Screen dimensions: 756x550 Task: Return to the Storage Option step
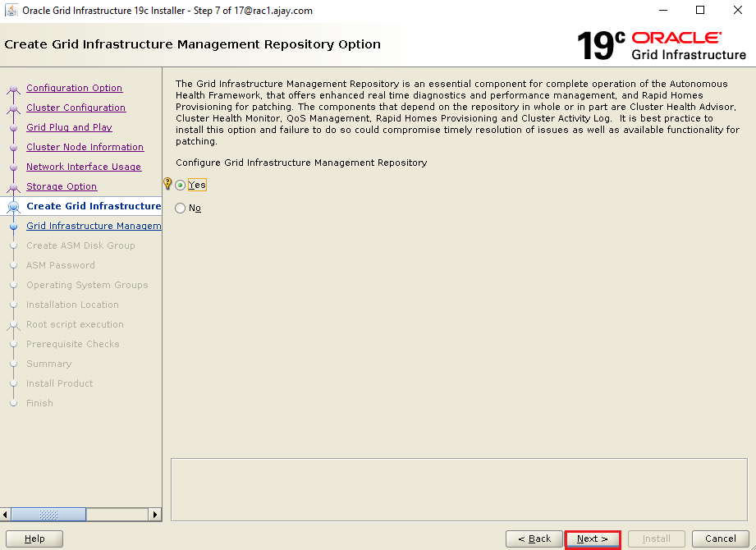point(62,186)
